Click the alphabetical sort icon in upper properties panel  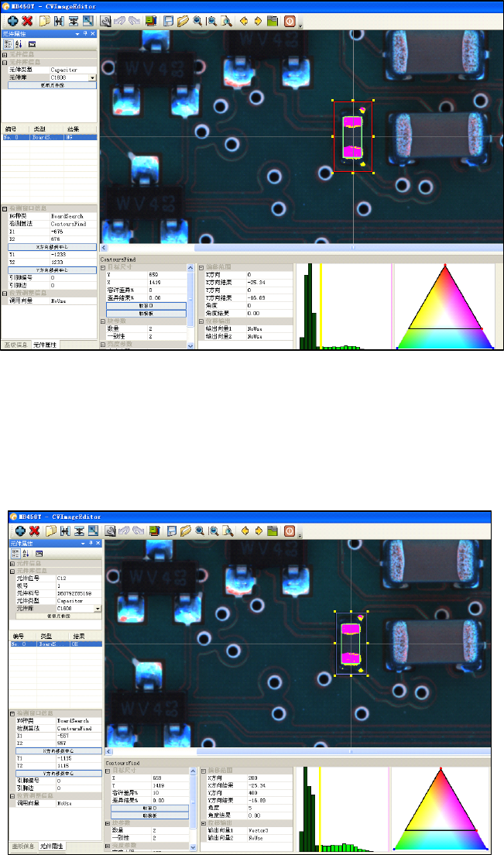click(x=19, y=44)
